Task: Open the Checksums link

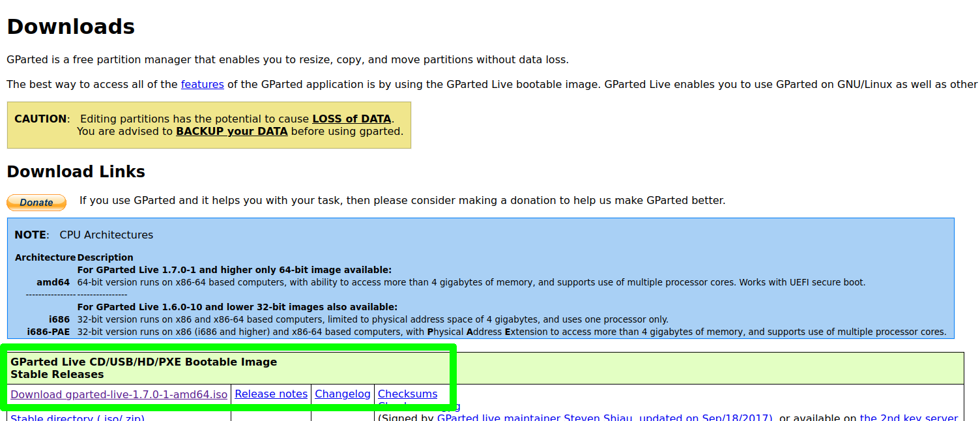Action: [x=408, y=394]
